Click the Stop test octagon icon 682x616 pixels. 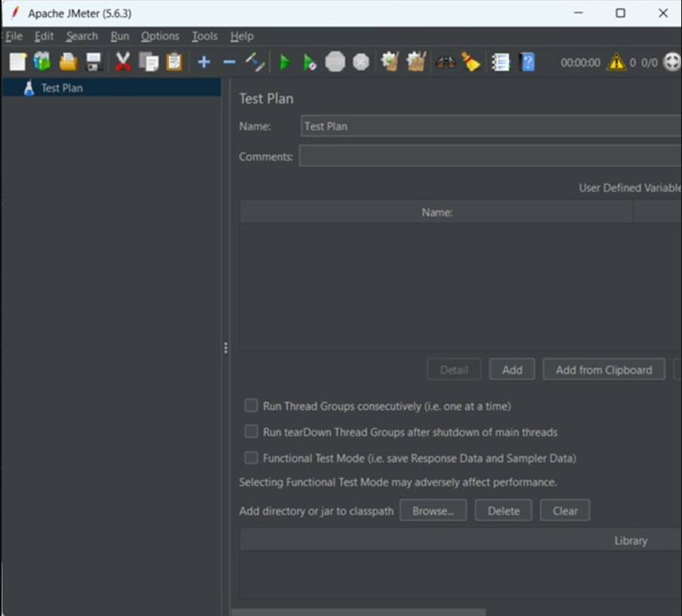(335, 62)
